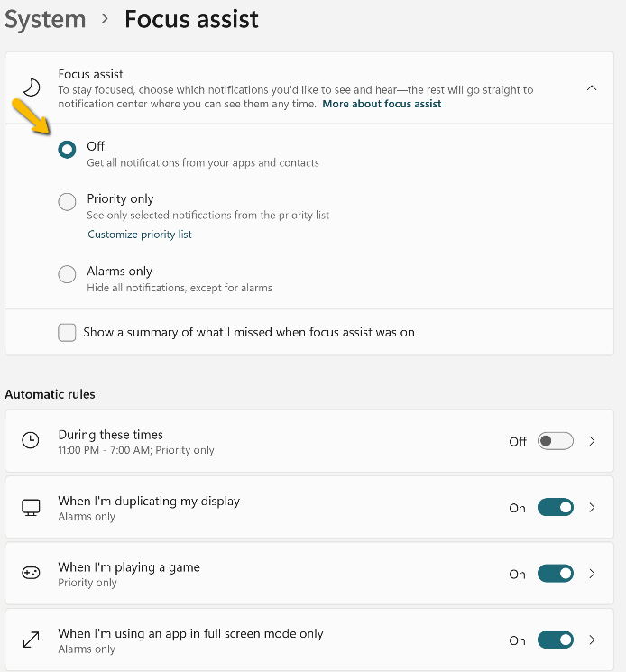
Task: Select the Priority only radio button
Action: (x=67, y=202)
